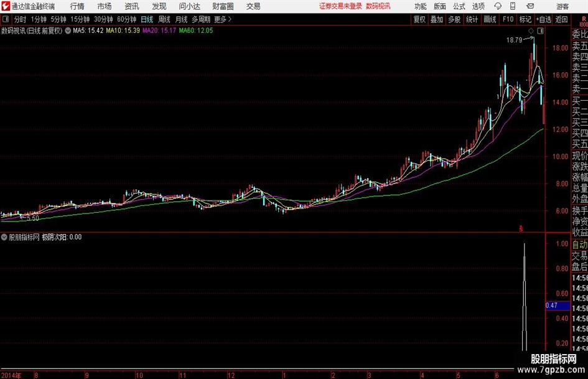The height and width of the screenshot is (379, 588).
Task: Click the 游客 guest account button
Action: (x=562, y=6)
